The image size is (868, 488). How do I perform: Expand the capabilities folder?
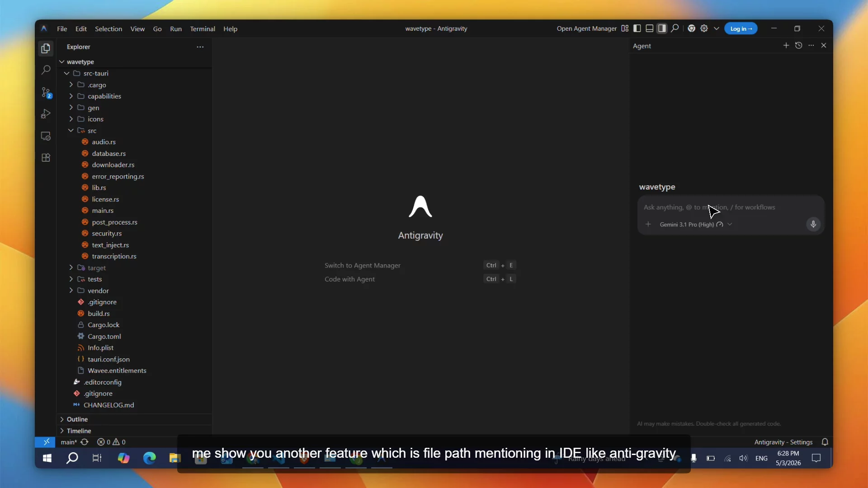click(71, 96)
